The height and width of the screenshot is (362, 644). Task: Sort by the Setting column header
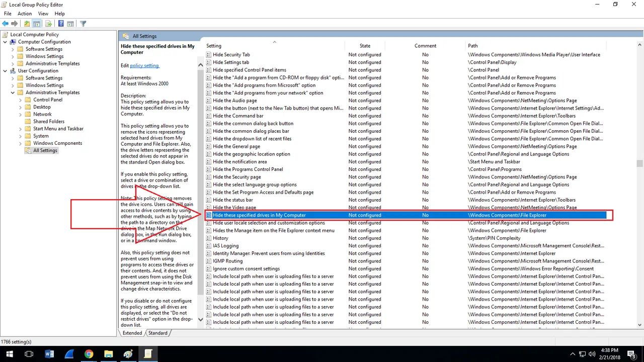[275, 46]
